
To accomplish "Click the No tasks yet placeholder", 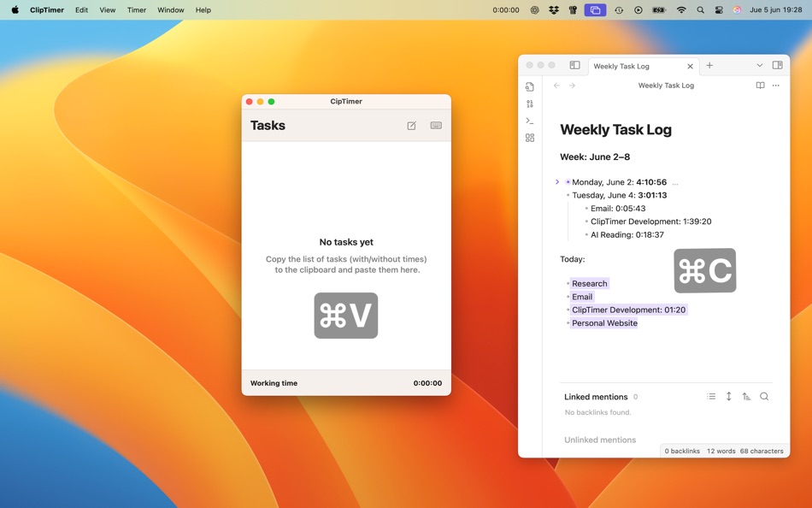I will 346,242.
